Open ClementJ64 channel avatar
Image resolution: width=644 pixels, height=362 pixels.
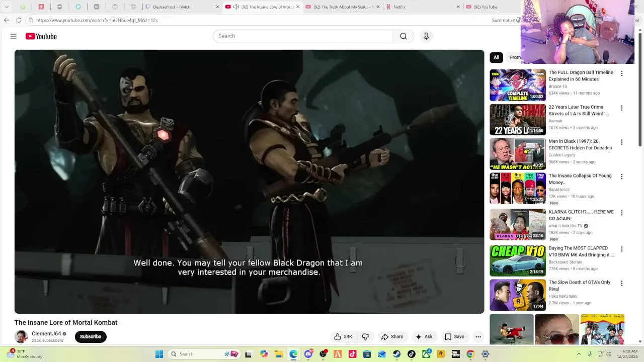[x=21, y=337]
